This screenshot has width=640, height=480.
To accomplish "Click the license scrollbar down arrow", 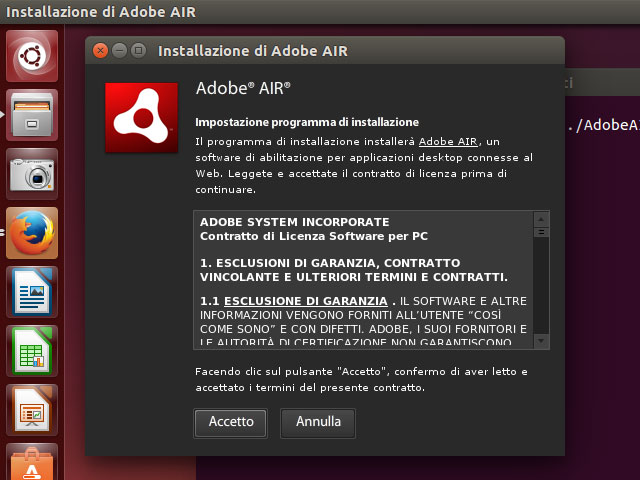I will [541, 341].
